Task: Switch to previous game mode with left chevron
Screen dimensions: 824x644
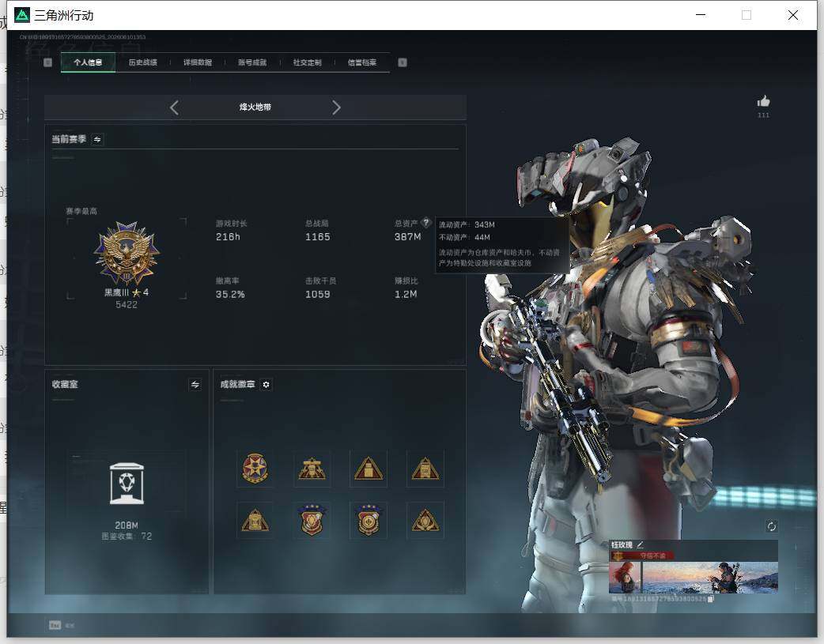Action: click(x=175, y=107)
